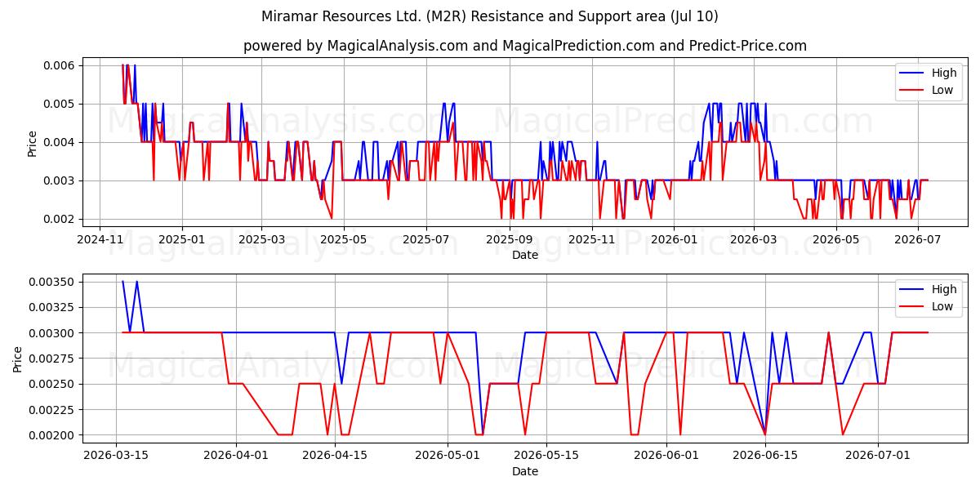Click the '2026-03-15' tick label on the bottom chart
The image size is (980, 490).
point(116,457)
